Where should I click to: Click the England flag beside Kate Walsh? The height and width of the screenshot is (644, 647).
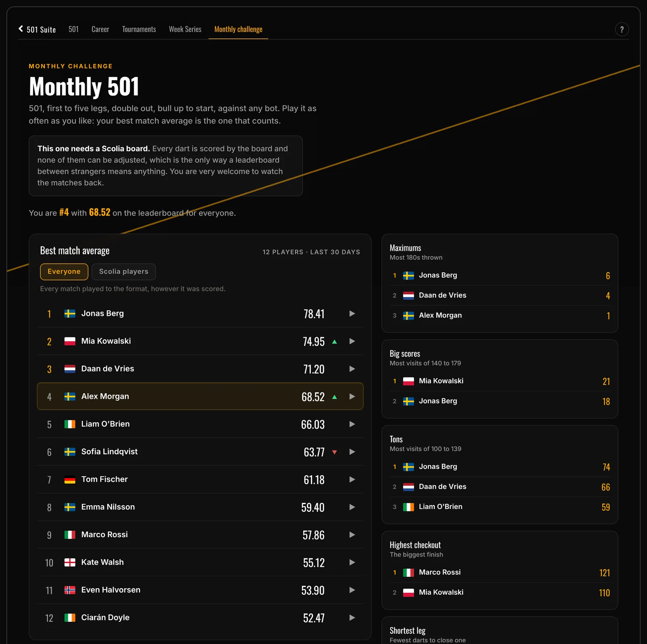click(x=70, y=562)
